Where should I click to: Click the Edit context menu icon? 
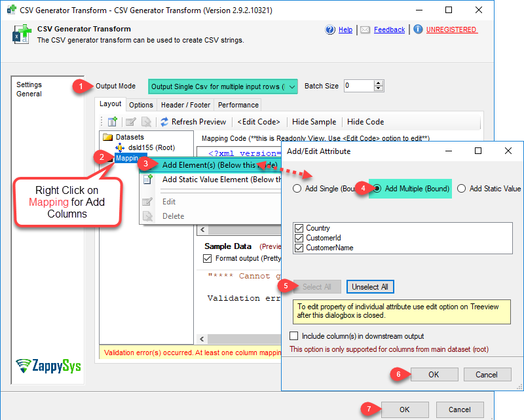pos(147,202)
